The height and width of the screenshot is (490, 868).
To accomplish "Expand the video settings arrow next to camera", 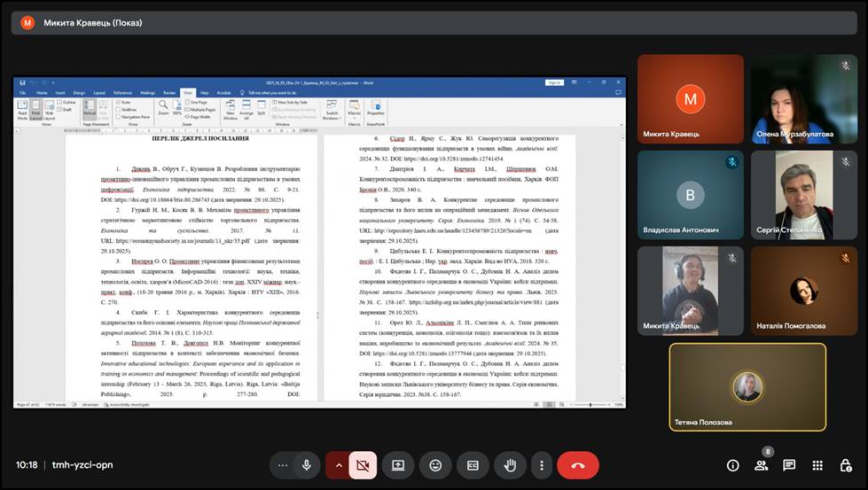I will click(x=339, y=465).
